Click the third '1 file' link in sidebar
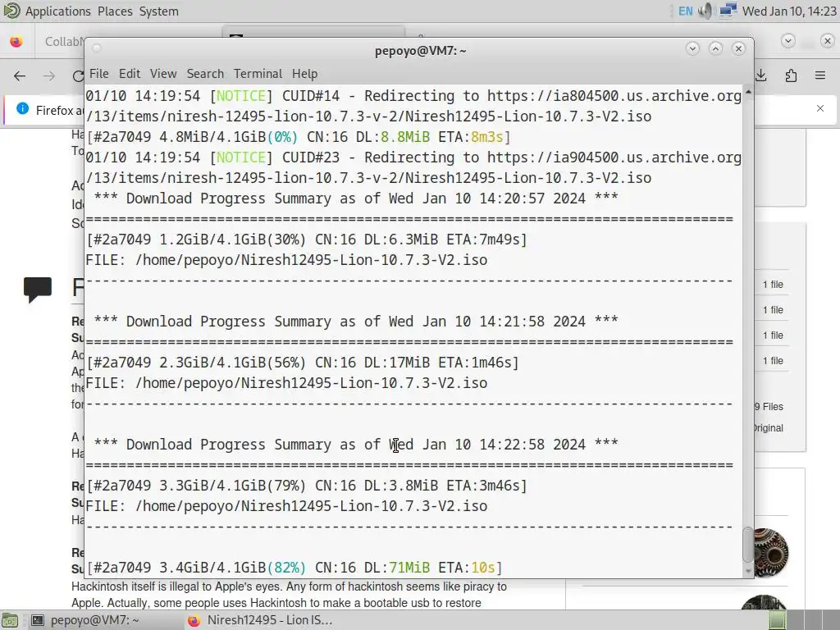Viewport: 840px width, 630px height. click(773, 336)
